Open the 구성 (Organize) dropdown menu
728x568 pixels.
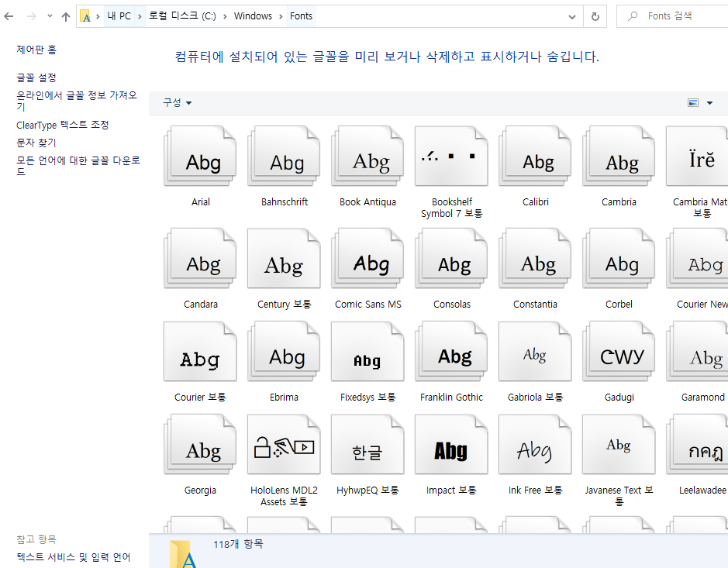(177, 102)
